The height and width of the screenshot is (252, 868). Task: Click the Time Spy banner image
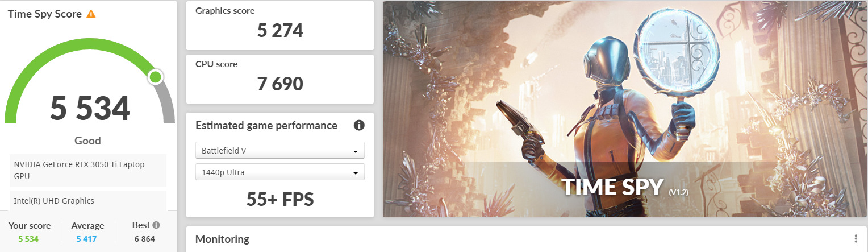[624, 109]
